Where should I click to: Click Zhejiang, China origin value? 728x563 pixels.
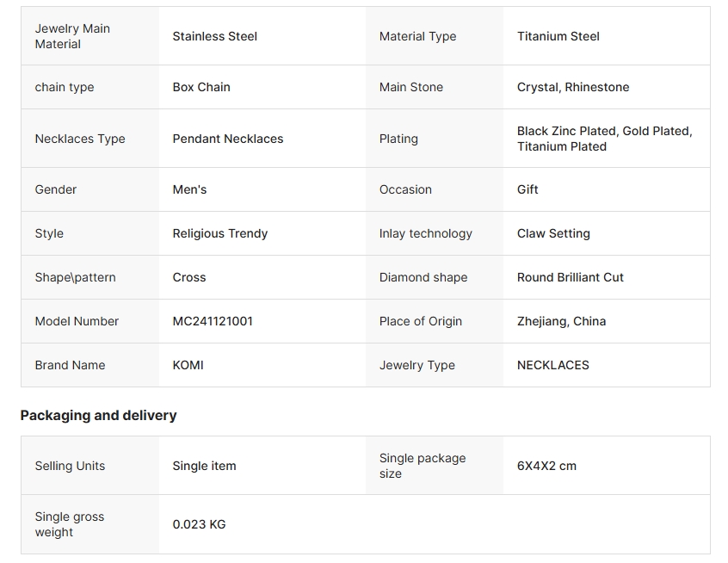coord(561,321)
